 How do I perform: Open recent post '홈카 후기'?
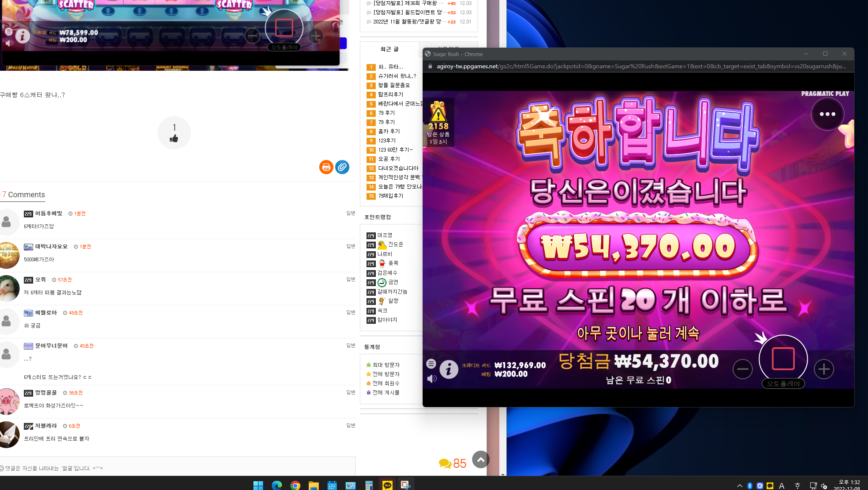[389, 131]
